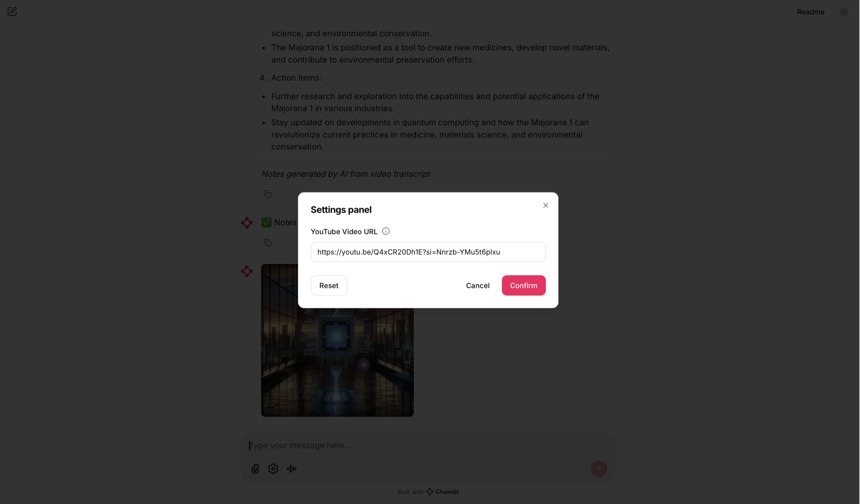The width and height of the screenshot is (860, 504).
Task: Follow the Chainlit link in the footer
Action: [x=442, y=492]
